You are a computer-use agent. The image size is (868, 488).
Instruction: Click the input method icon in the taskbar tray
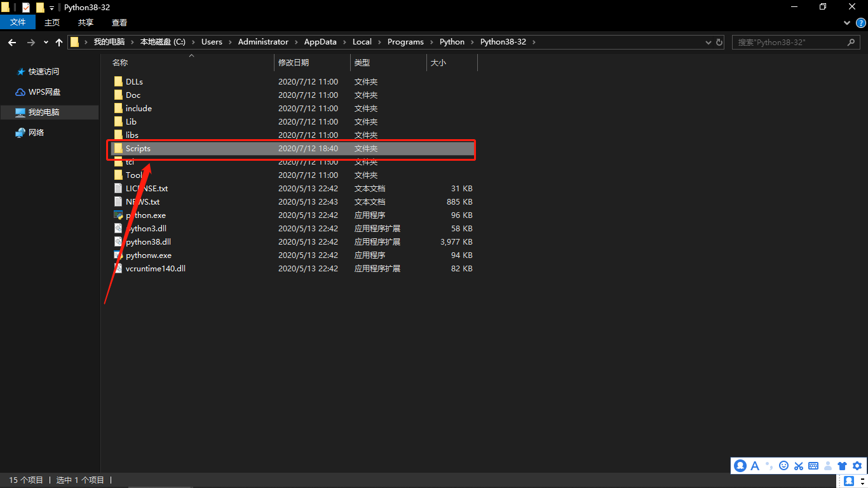point(849,481)
